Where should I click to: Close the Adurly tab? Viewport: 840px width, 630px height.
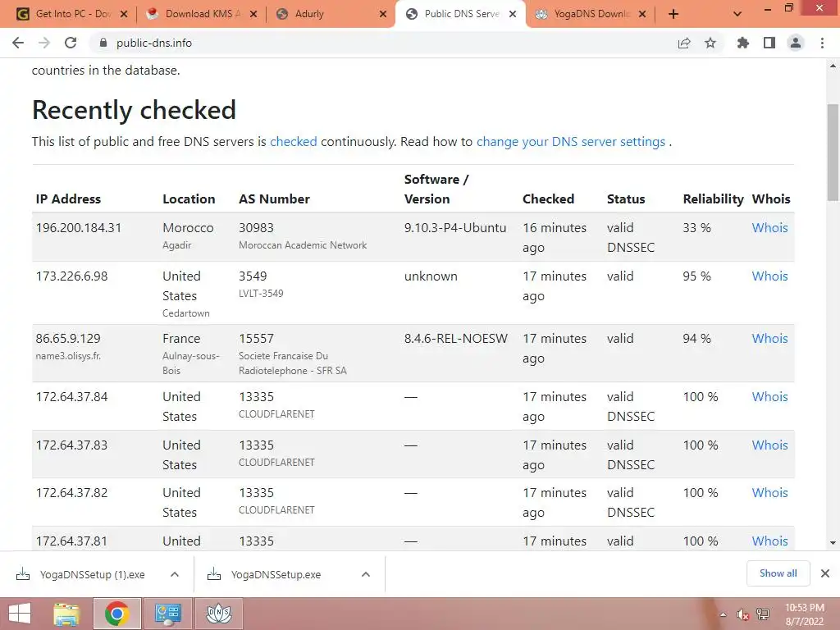pos(383,14)
